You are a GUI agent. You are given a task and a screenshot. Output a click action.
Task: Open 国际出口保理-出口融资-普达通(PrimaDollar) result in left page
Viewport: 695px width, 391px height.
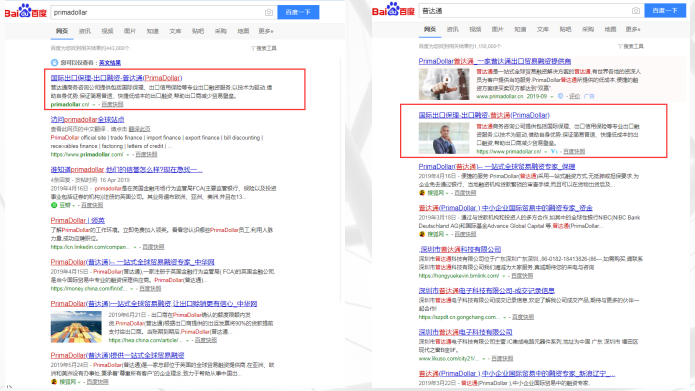[116, 78]
